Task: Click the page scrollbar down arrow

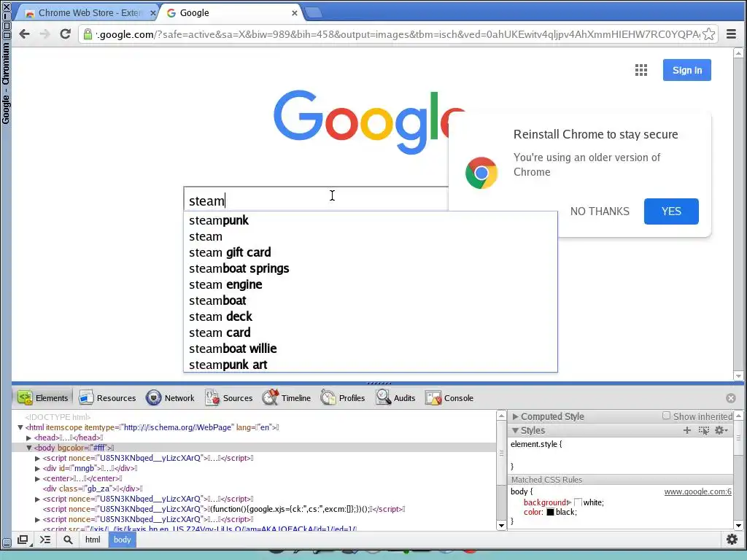Action: 738,376
